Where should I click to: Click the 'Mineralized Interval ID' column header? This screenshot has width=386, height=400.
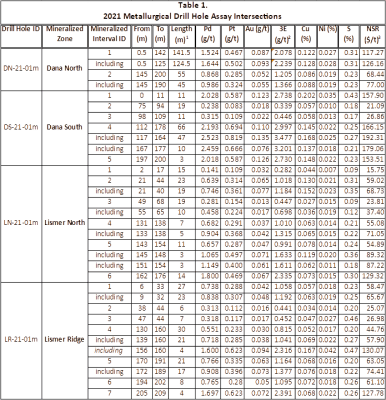coord(109,34)
